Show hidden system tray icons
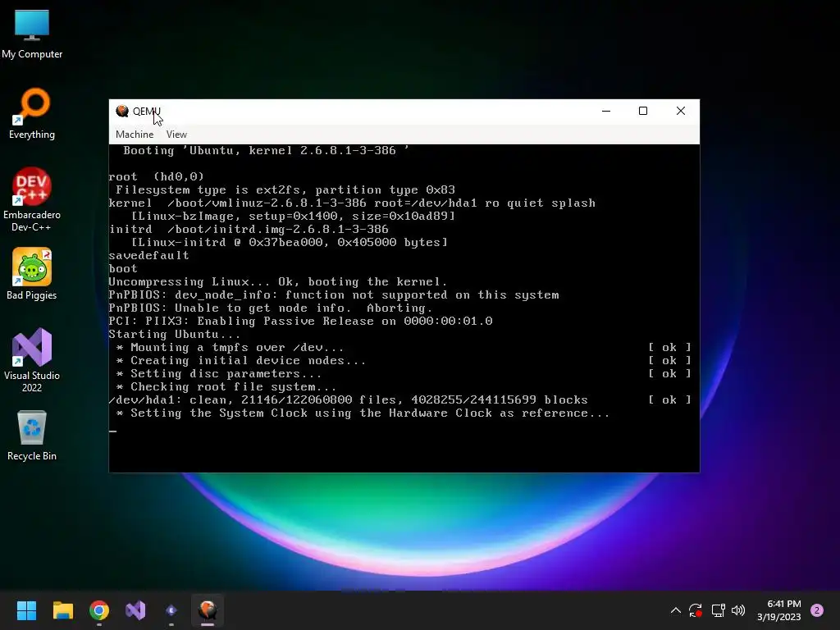The height and width of the screenshot is (630, 840). coord(676,610)
